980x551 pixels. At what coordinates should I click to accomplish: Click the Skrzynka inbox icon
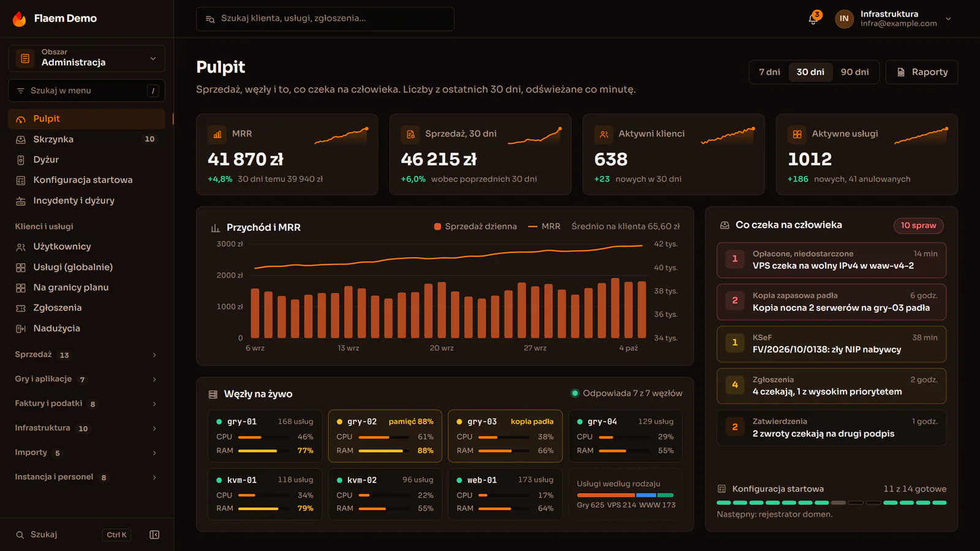click(21, 140)
